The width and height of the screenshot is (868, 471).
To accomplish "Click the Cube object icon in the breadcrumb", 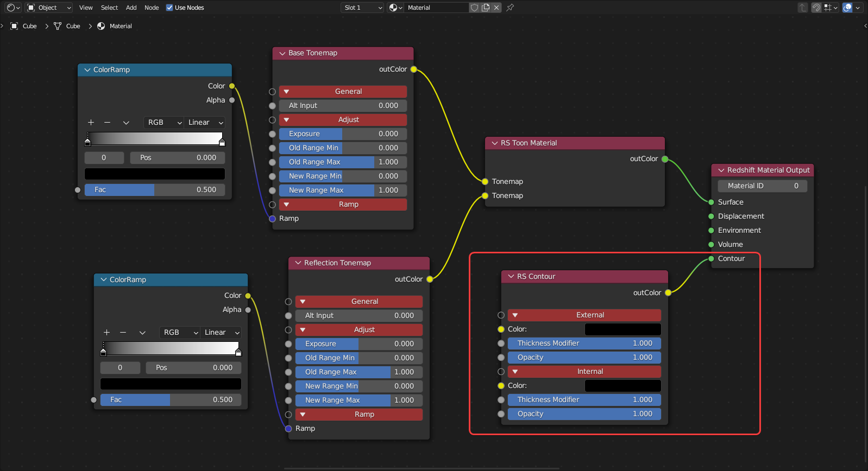I will 15,26.
